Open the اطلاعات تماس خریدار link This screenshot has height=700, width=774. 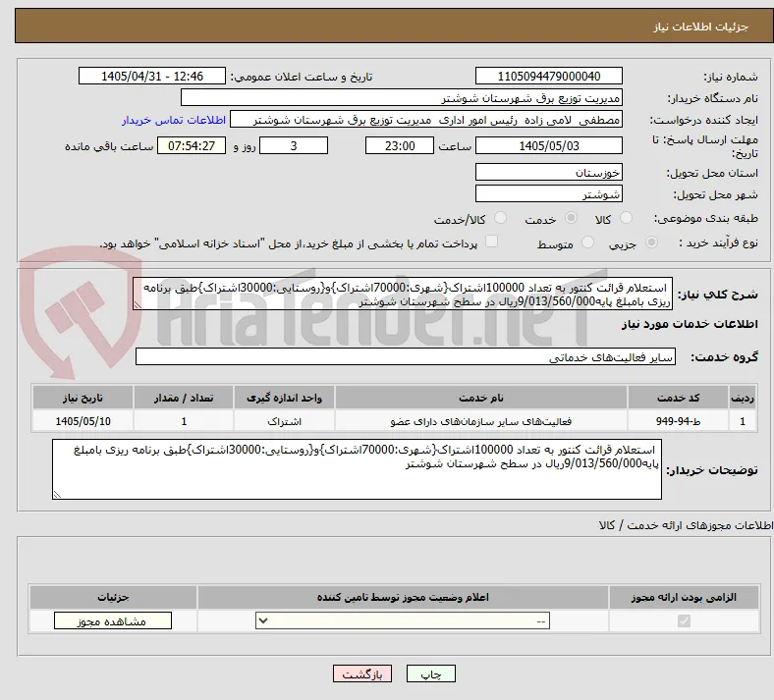click(174, 120)
